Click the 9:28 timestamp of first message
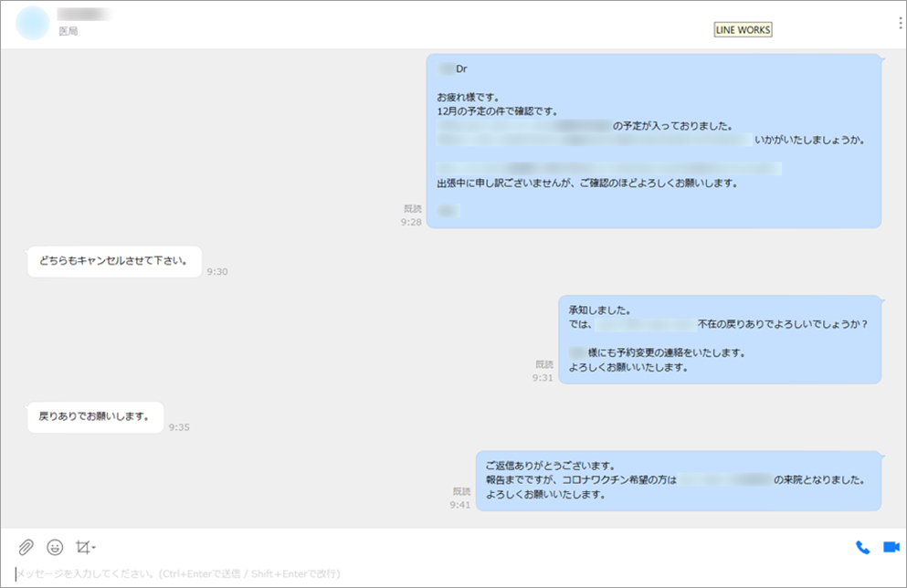Screen dimensions: 907x588 [x=411, y=222]
